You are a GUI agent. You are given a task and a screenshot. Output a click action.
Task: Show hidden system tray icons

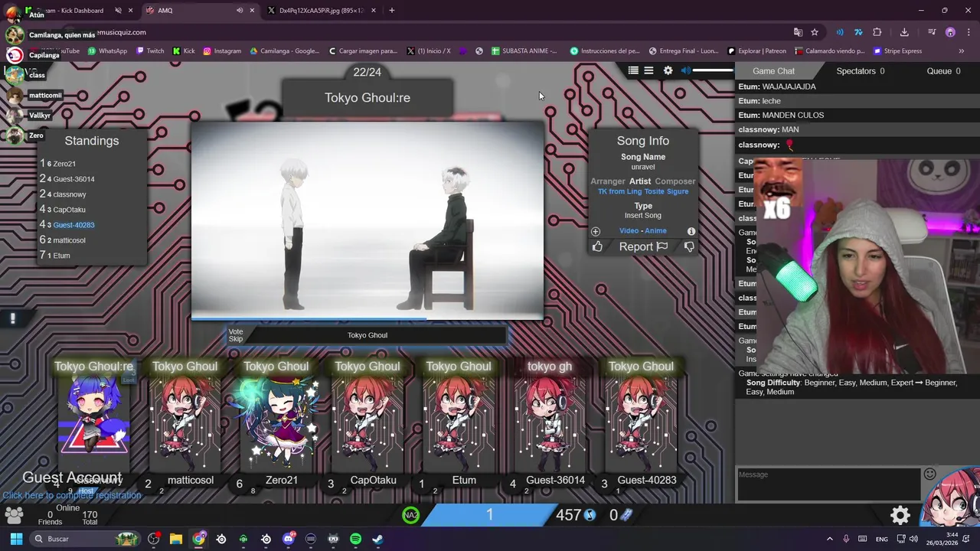coord(829,539)
